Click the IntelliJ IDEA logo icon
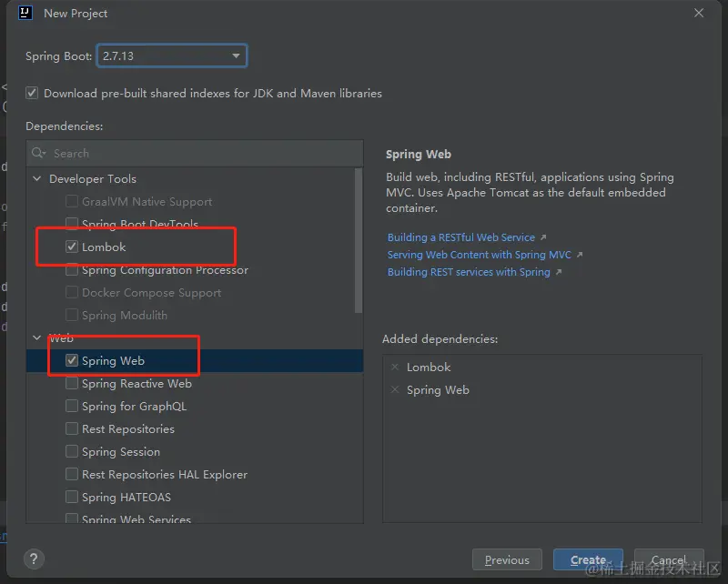Screen dimensions: 728x584 (25, 13)
